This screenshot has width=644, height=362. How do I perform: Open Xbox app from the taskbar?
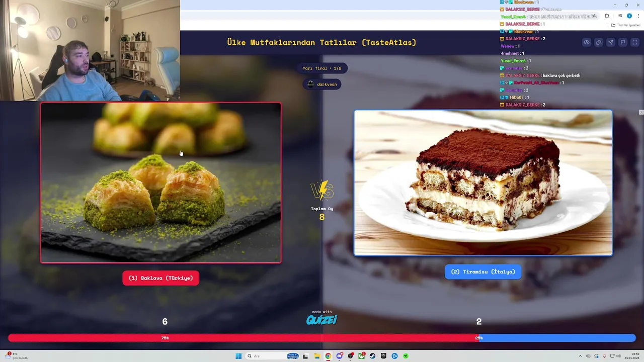pyautogui.click(x=361, y=356)
